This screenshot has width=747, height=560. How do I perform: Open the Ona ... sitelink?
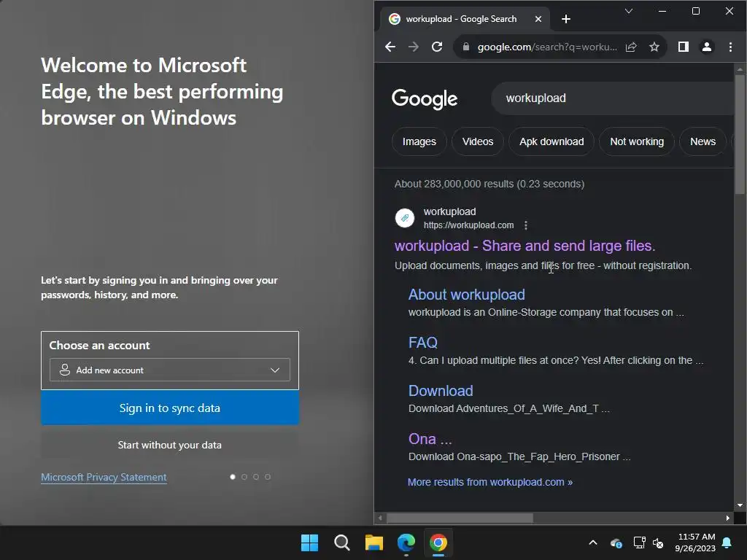(x=430, y=438)
